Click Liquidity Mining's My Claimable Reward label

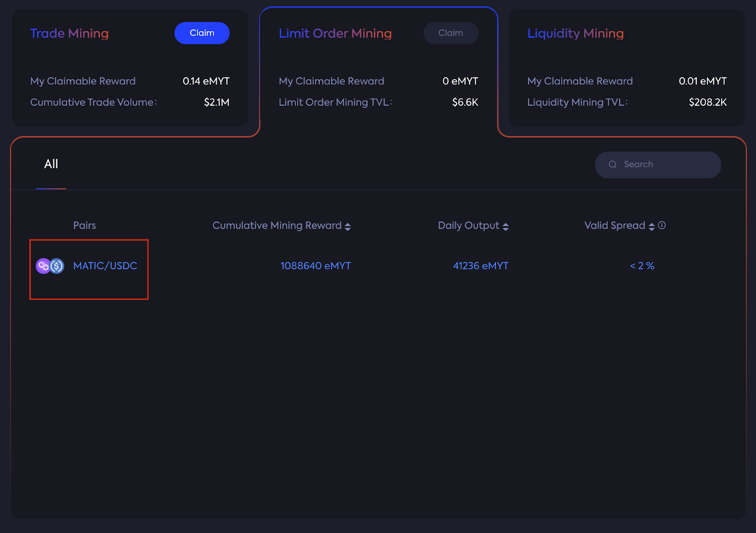[x=580, y=81]
